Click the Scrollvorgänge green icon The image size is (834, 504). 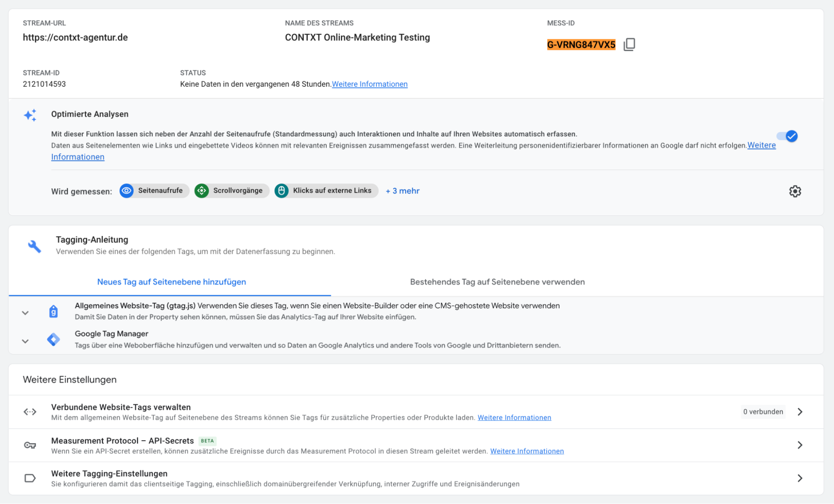(x=202, y=191)
